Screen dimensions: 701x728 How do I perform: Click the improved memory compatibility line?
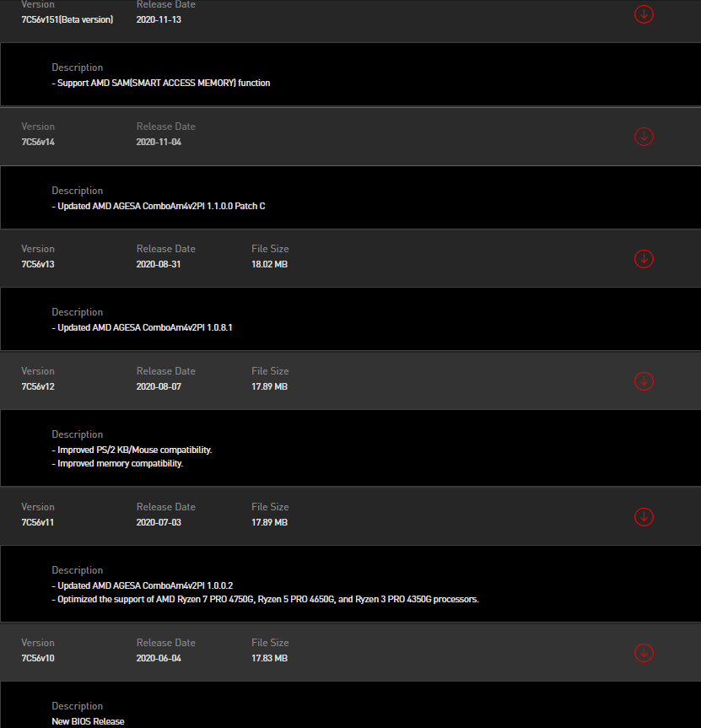(117, 463)
